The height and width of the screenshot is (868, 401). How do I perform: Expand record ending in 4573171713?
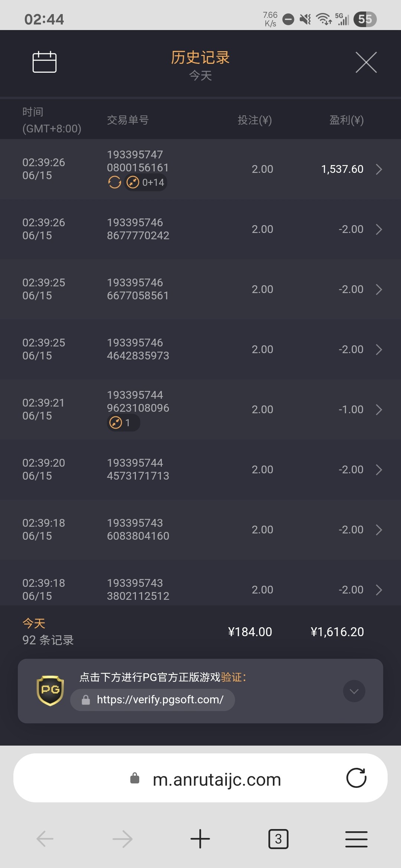coord(379,470)
